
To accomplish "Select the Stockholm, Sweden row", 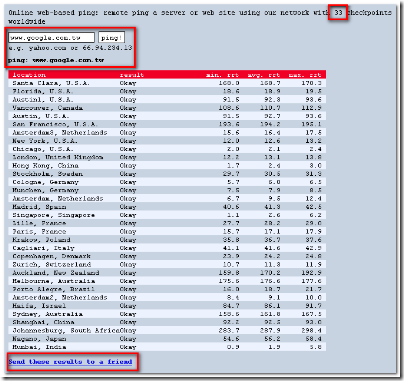I will (x=167, y=174).
